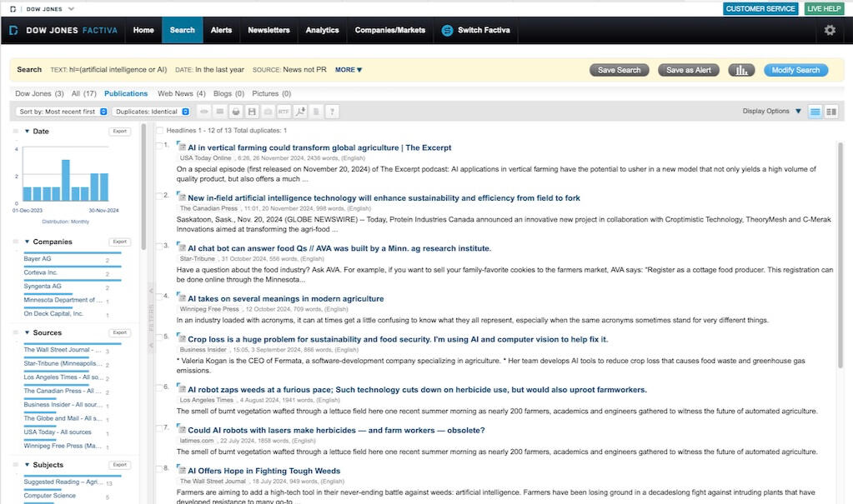Image resolution: width=853 pixels, height=504 pixels.
Task: Switch to the Web News (4) tab
Action: pos(181,94)
